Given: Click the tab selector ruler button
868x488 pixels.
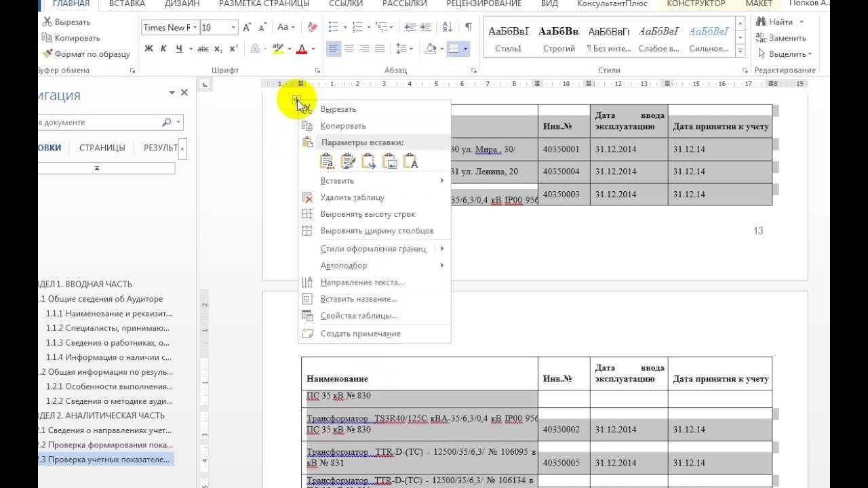Looking at the screenshot, I should click(x=205, y=85).
